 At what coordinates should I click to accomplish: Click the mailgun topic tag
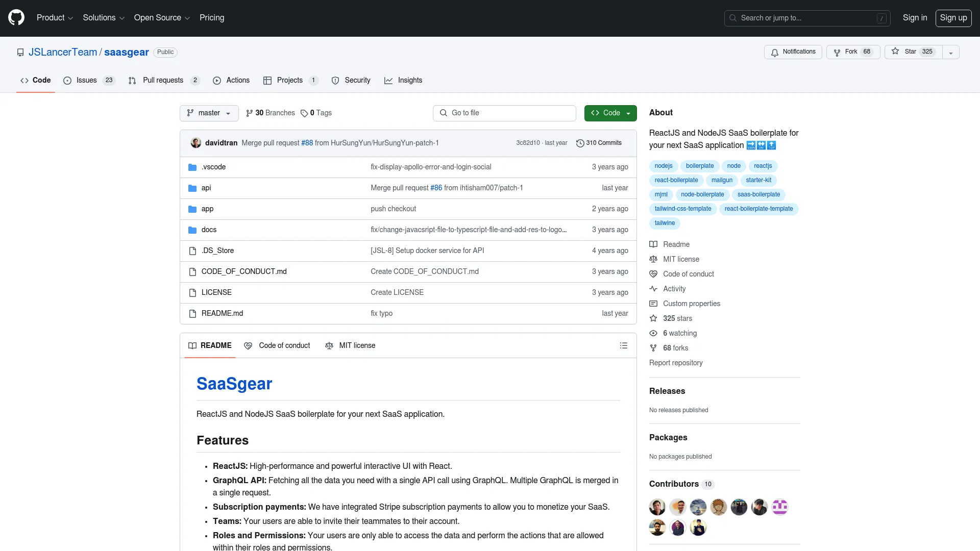pyautogui.click(x=722, y=181)
